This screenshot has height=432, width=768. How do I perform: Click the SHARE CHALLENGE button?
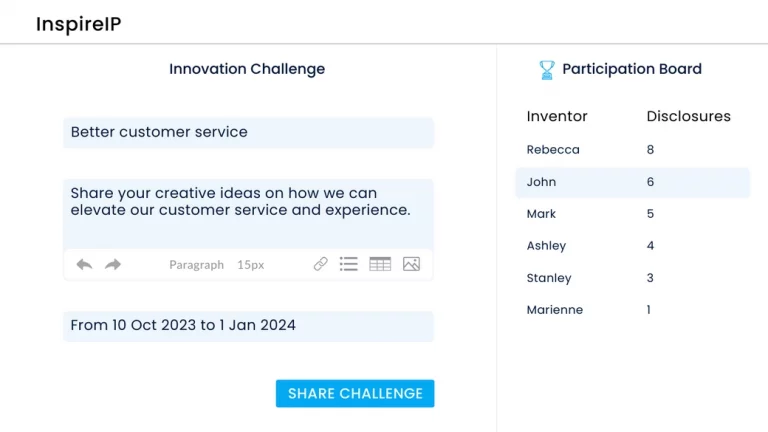point(355,394)
